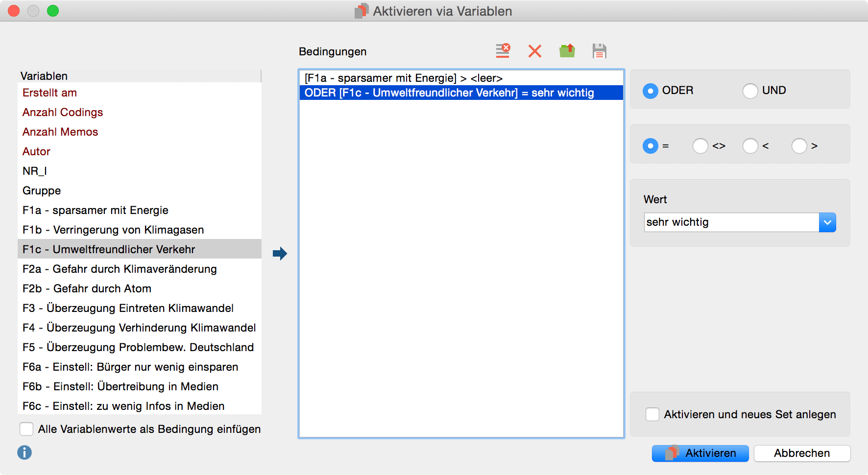
Task: Choose the not-equal <> operator
Action: [x=700, y=146]
